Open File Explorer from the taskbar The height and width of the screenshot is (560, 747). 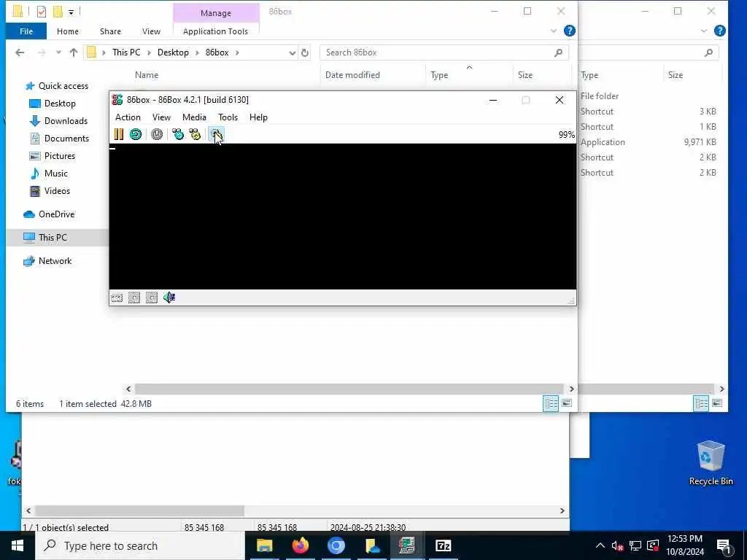(x=264, y=545)
